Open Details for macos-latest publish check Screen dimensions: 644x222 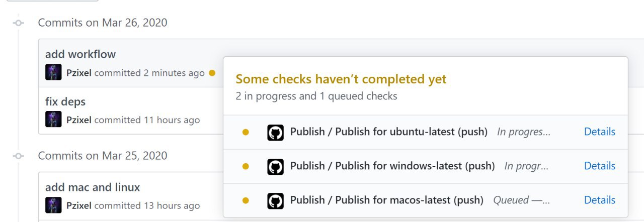pyautogui.click(x=600, y=200)
